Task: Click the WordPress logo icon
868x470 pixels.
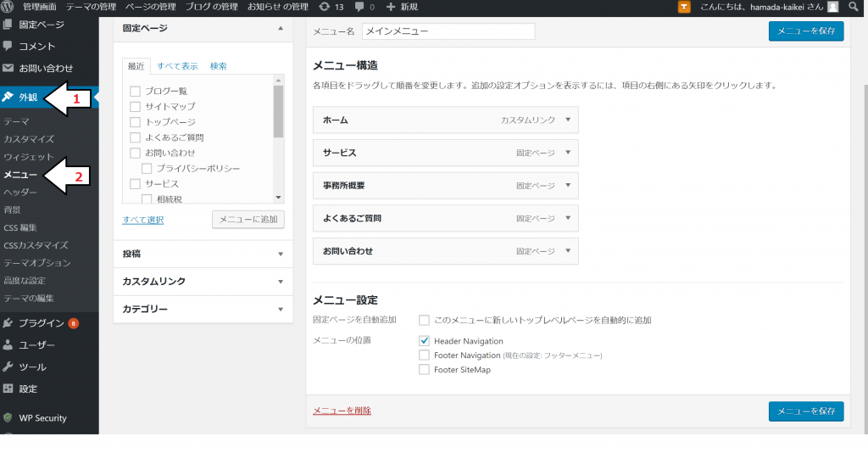Action: (7, 7)
